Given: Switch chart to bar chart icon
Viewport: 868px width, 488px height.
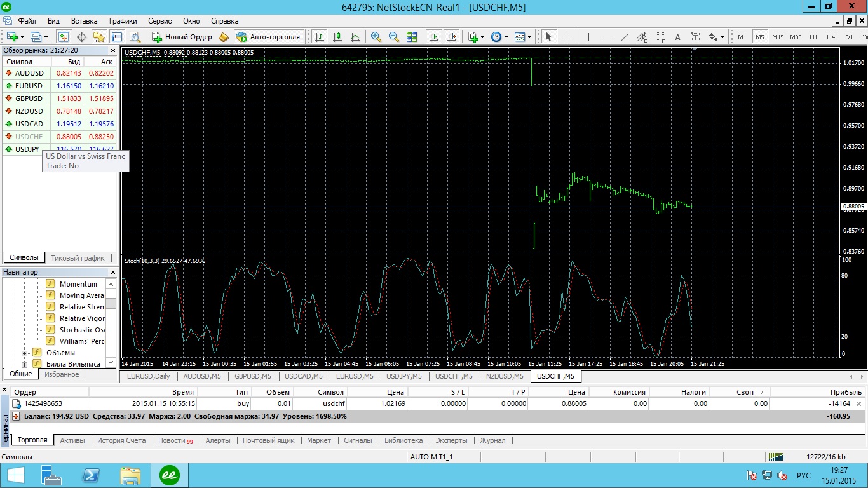Looking at the screenshot, I should click(x=320, y=37).
